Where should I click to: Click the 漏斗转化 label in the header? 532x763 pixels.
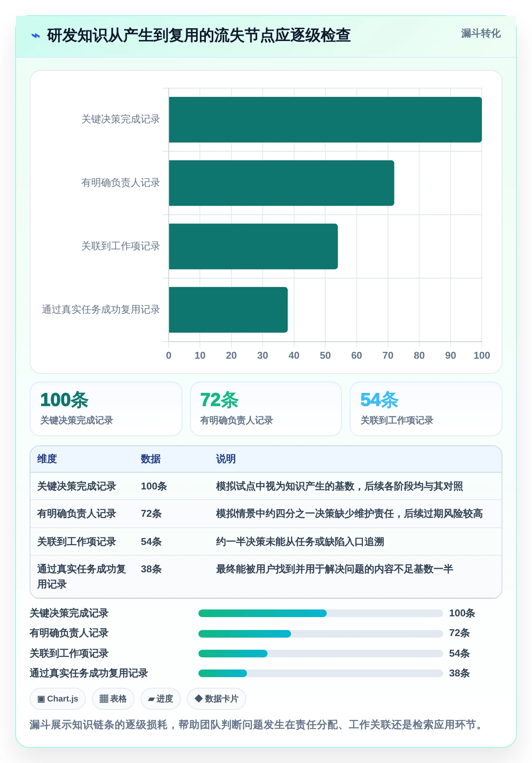(481, 33)
